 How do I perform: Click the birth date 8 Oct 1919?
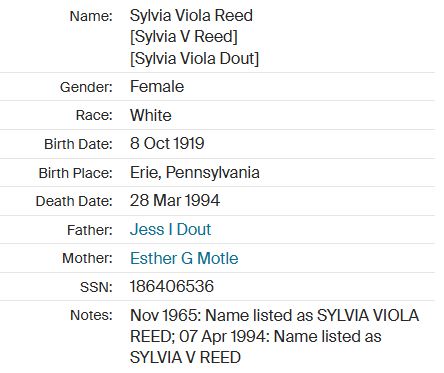[167, 143]
